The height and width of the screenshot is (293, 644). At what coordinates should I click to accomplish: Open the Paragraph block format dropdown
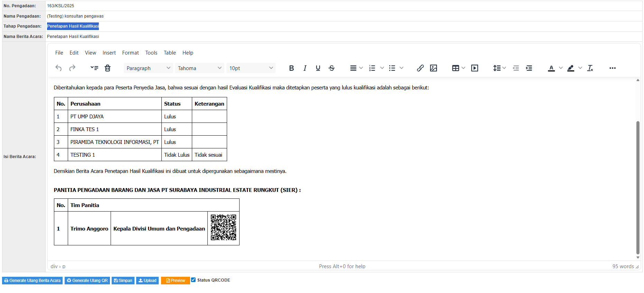click(148, 68)
